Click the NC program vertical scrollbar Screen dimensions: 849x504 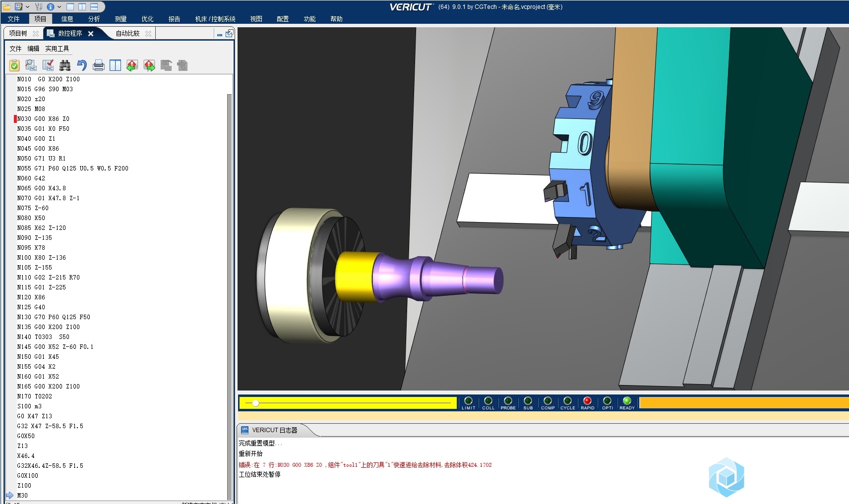230,296
